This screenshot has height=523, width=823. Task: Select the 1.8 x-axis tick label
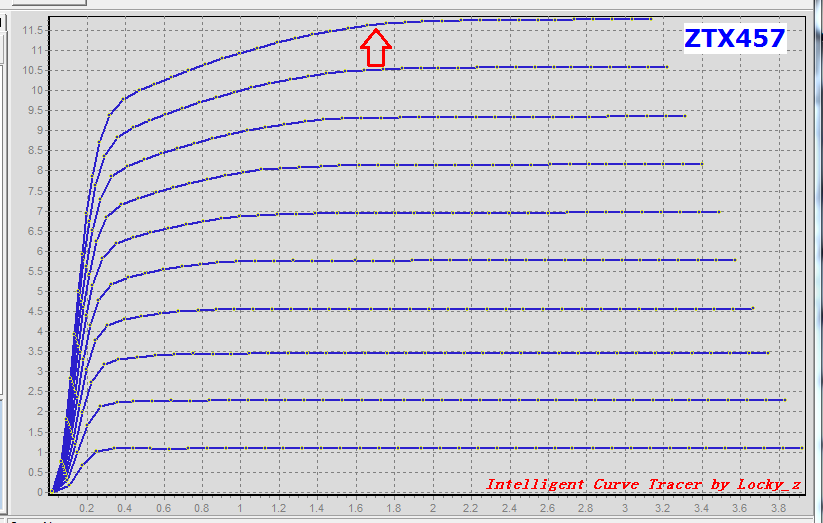tap(394, 508)
